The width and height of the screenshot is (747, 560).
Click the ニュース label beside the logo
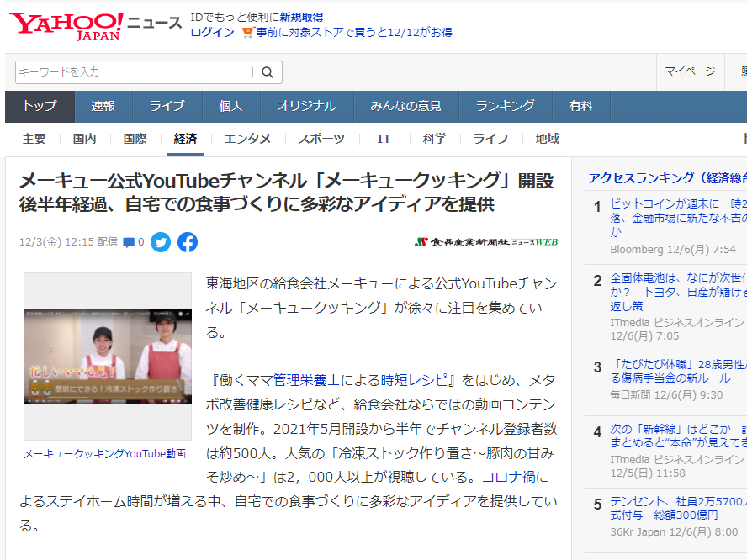click(154, 23)
